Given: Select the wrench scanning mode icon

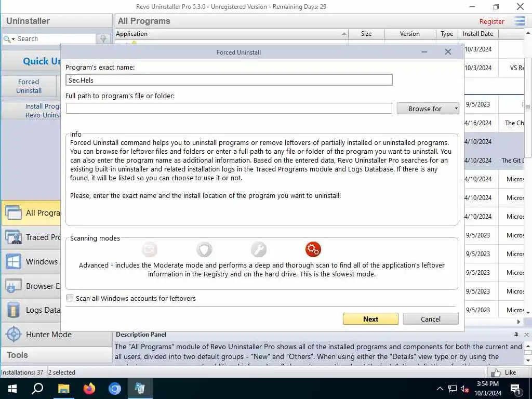Looking at the screenshot, I should [259, 249].
